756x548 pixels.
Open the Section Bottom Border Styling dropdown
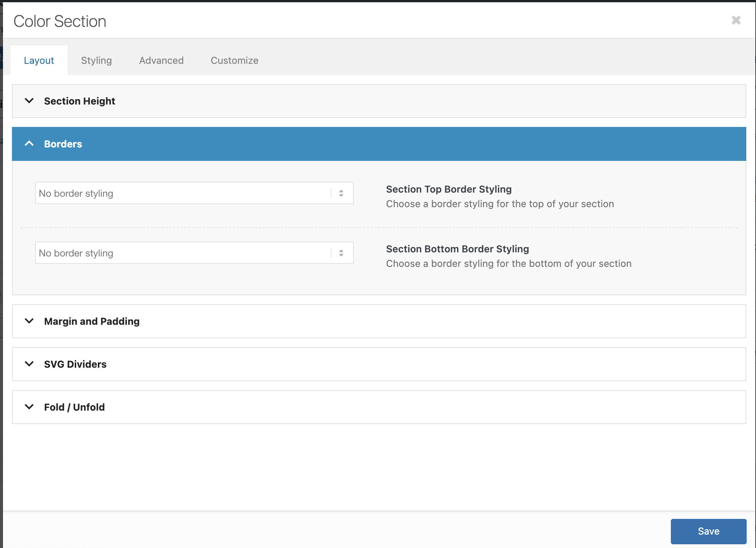click(x=183, y=253)
